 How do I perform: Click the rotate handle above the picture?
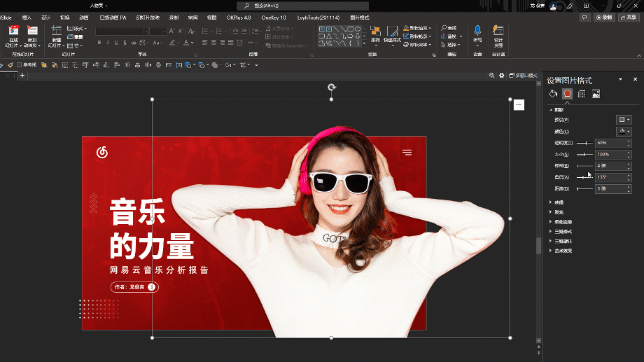pos(331,87)
